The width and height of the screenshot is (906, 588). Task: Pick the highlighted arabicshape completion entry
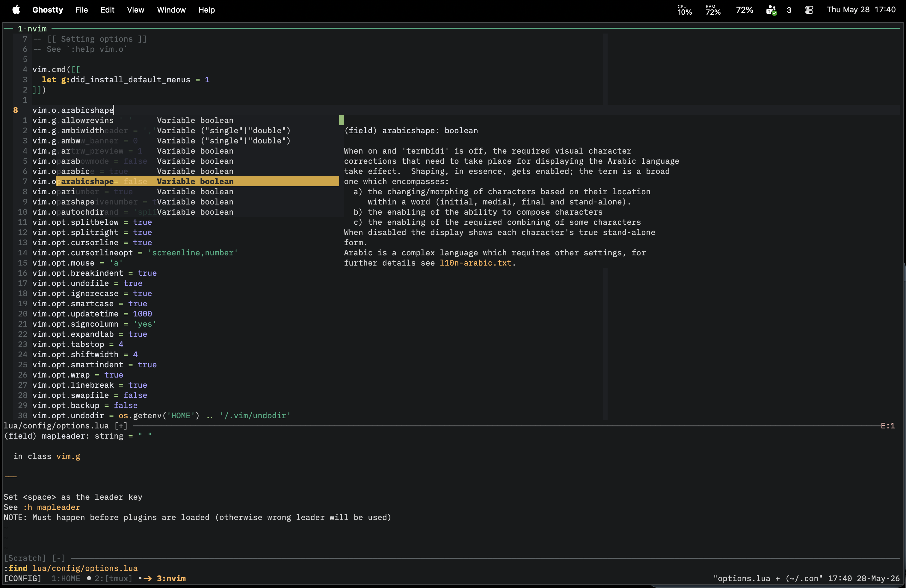click(x=197, y=181)
